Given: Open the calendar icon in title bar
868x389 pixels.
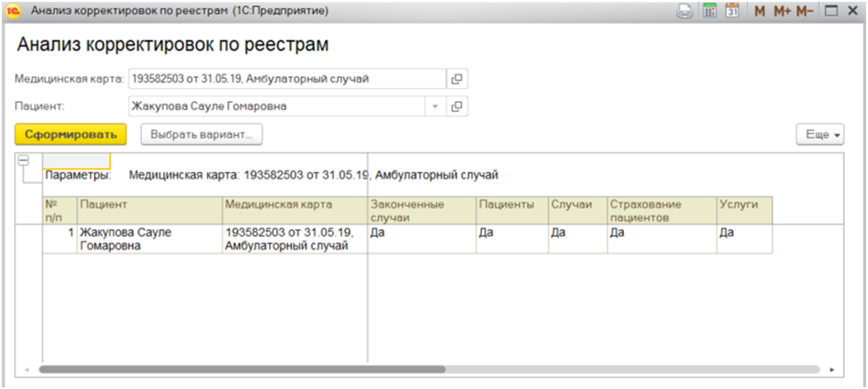Looking at the screenshot, I should (732, 11).
